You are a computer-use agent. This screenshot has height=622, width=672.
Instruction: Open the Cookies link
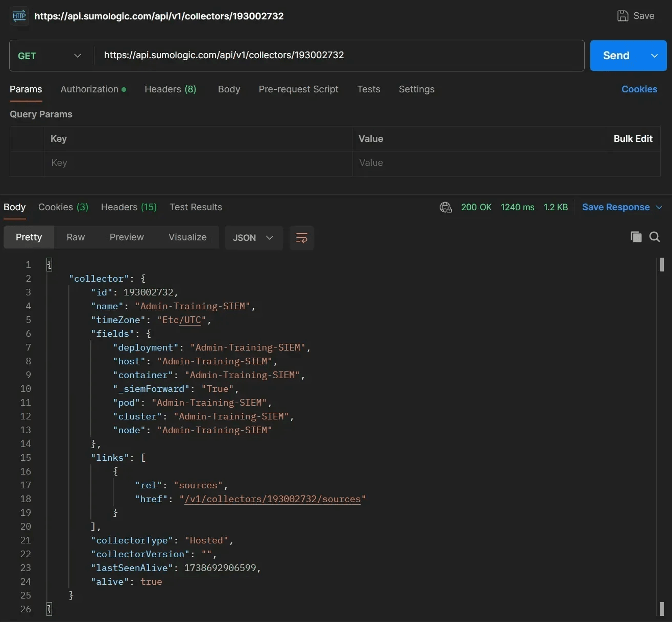[639, 89]
